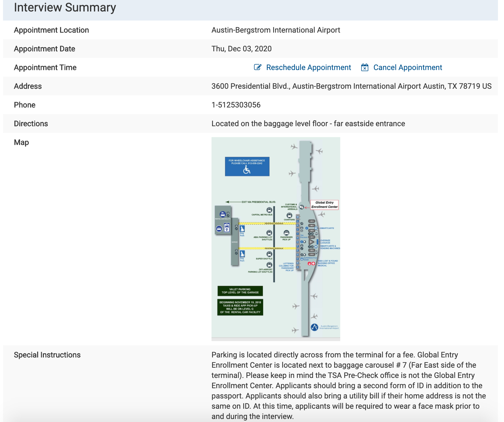Click the Cancel Appointment link
Image resolution: width=504 pixels, height=422 pixels.
(x=407, y=67)
